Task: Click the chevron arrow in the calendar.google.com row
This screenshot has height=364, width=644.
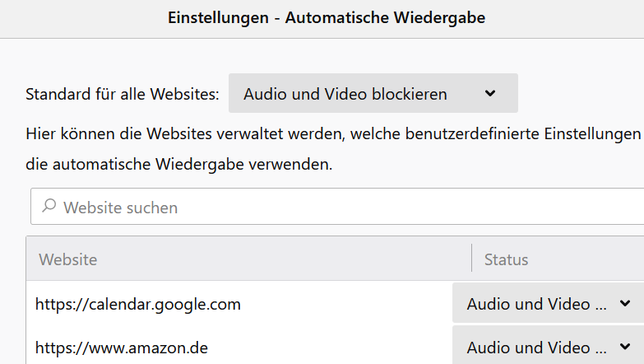Action: (623, 303)
